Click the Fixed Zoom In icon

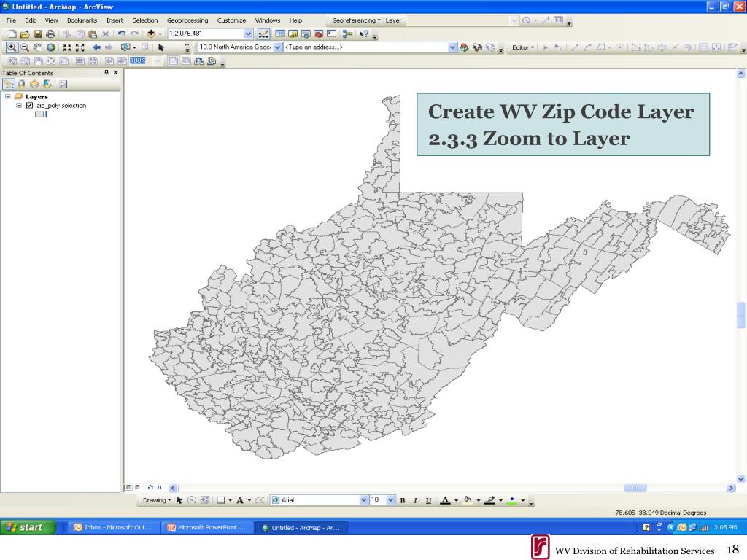click(67, 47)
